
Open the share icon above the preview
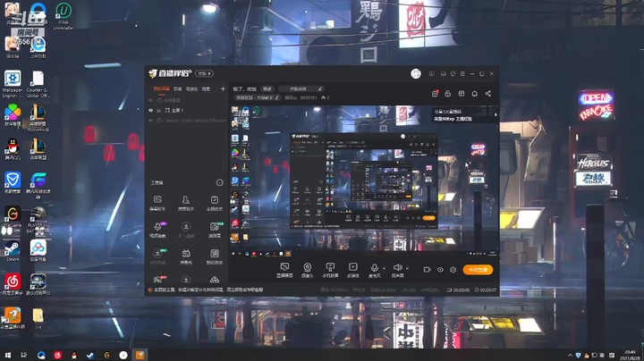click(488, 94)
